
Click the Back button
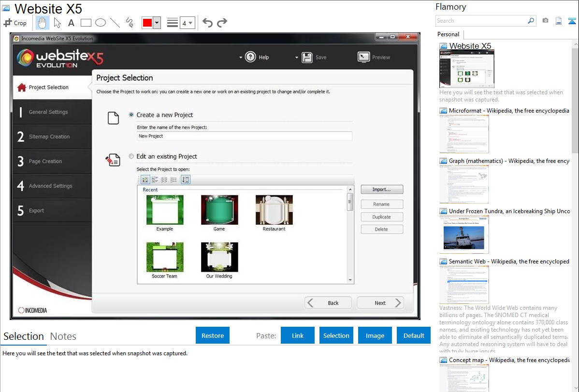[x=328, y=303]
